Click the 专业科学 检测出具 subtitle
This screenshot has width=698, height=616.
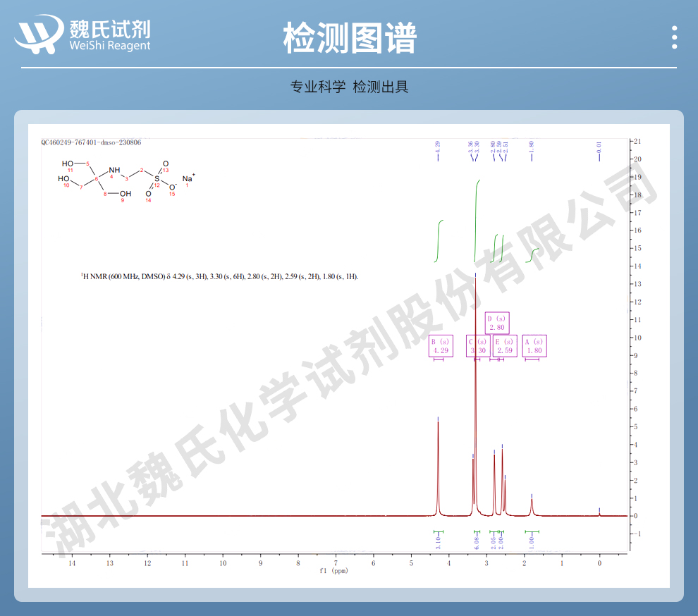click(x=349, y=87)
